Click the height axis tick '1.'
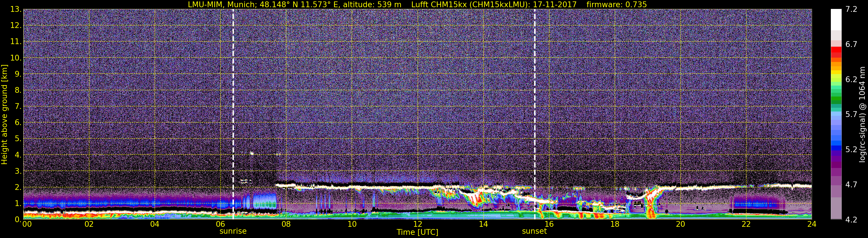This screenshot has width=868, height=238. click(18, 203)
